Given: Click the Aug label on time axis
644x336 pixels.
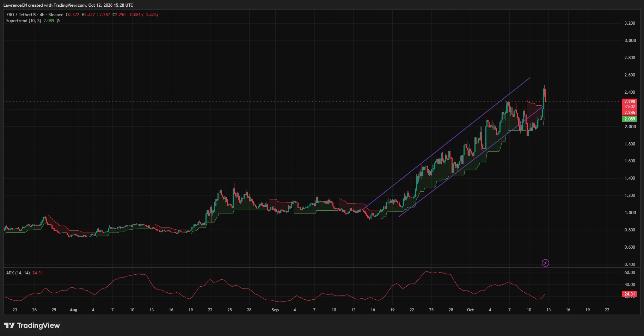Looking at the screenshot, I should coord(73,310).
